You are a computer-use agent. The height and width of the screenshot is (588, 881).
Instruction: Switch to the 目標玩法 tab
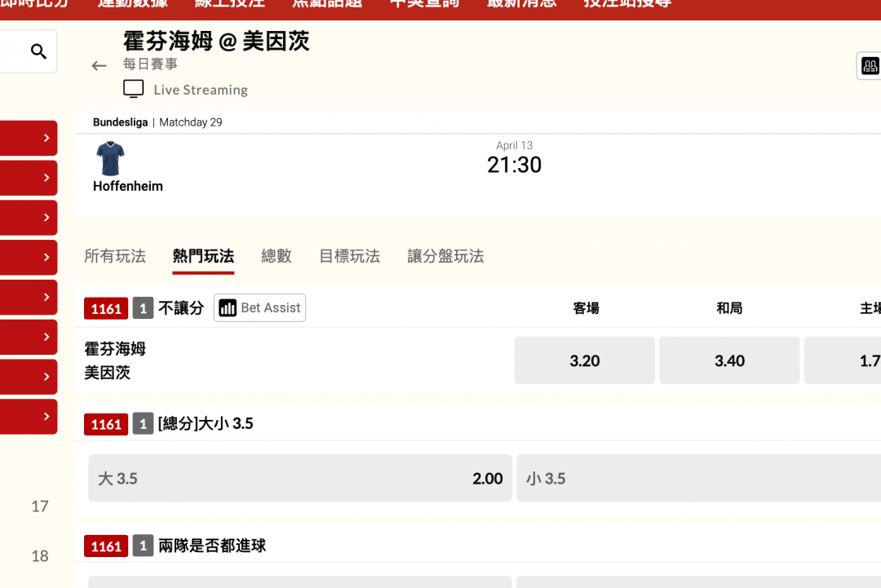349,256
